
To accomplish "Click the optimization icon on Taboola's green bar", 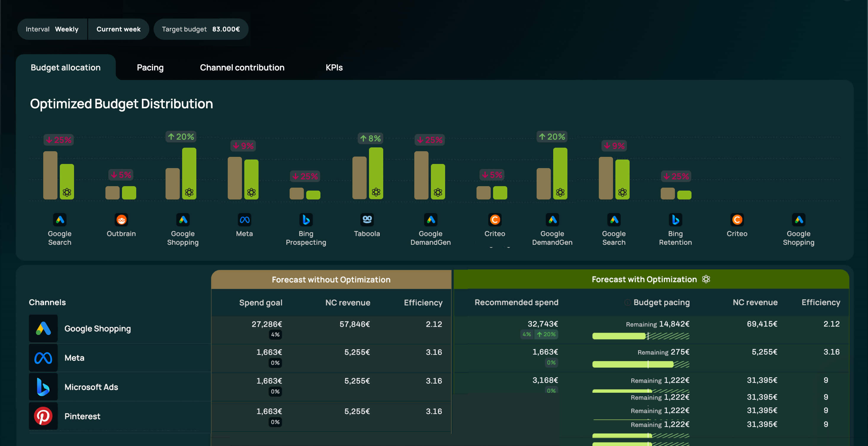I will pyautogui.click(x=376, y=192).
